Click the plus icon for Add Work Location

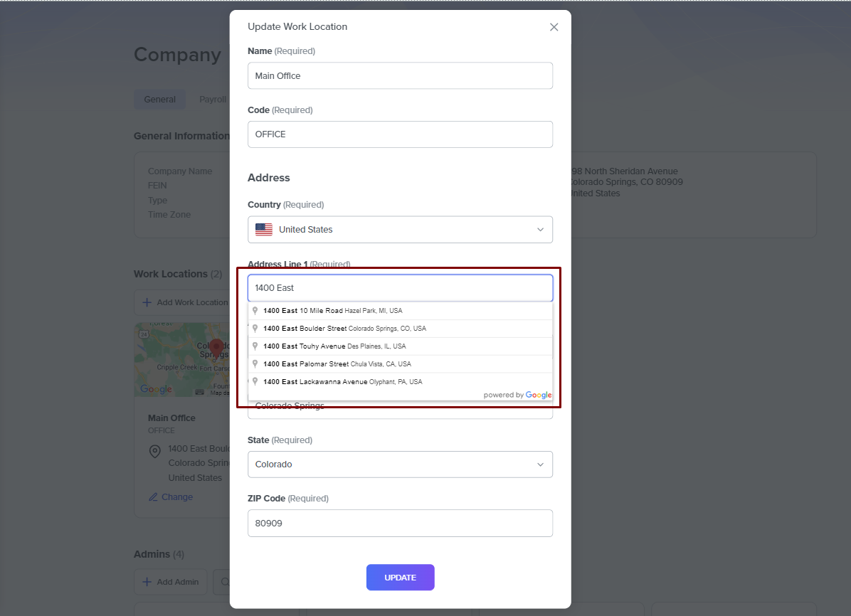coord(147,302)
